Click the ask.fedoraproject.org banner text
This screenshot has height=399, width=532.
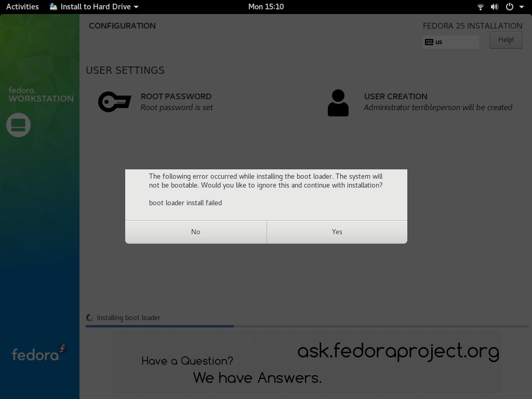click(x=398, y=352)
